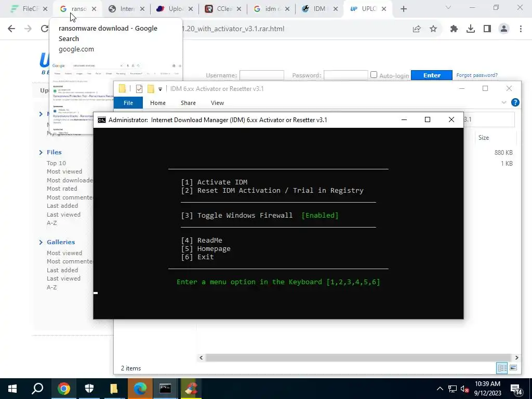This screenshot has height=399, width=532.
Task: Focus the Password input field
Action: [x=345, y=75]
